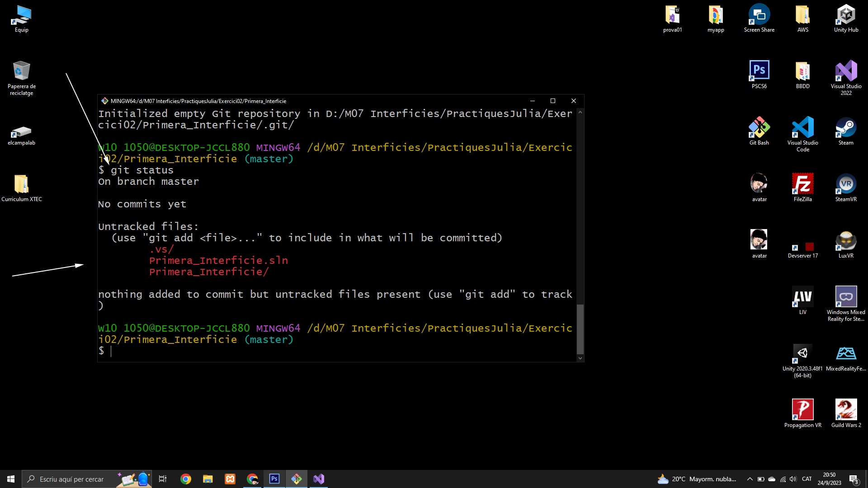This screenshot has height=488, width=868.
Task: Open Chrome from the taskbar
Action: coord(186,479)
